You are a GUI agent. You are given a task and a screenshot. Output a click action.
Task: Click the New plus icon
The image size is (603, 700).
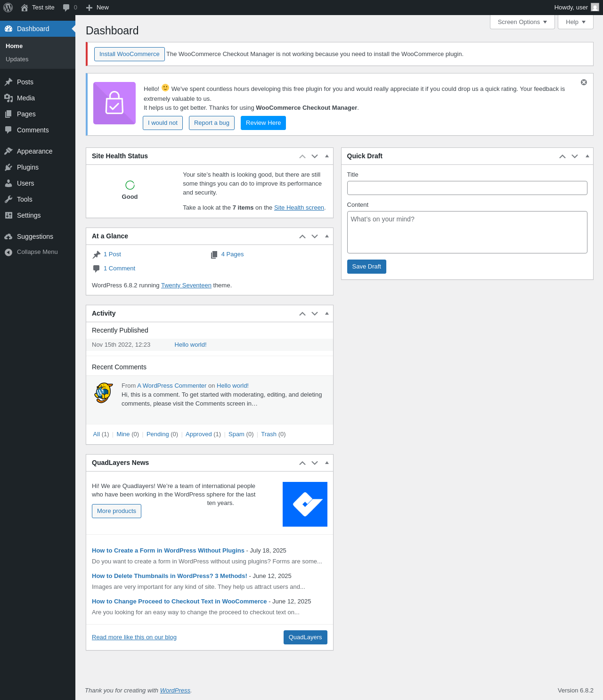coord(89,8)
